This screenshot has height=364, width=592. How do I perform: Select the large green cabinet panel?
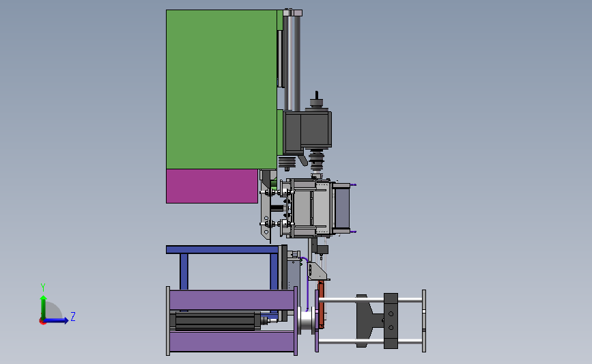pos(221,89)
